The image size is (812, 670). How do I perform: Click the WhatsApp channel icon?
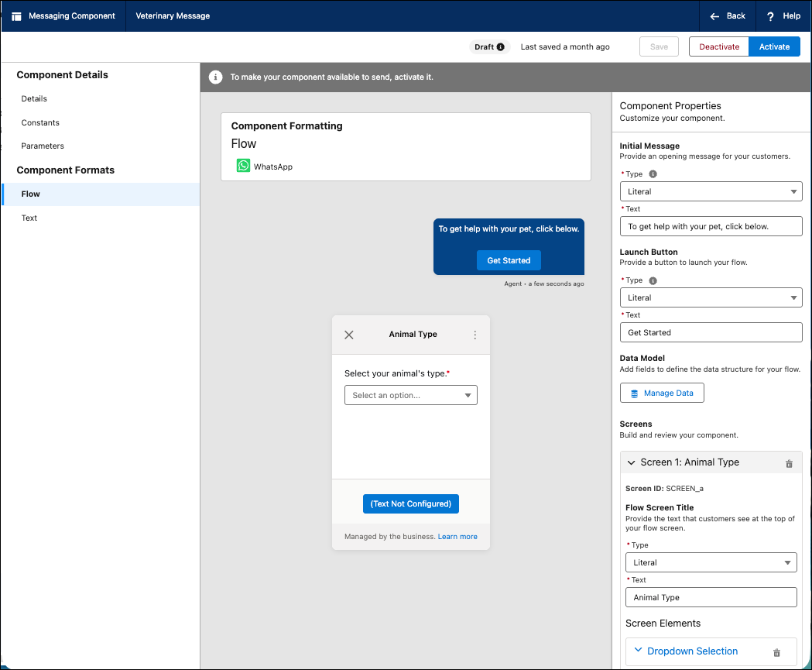click(243, 165)
